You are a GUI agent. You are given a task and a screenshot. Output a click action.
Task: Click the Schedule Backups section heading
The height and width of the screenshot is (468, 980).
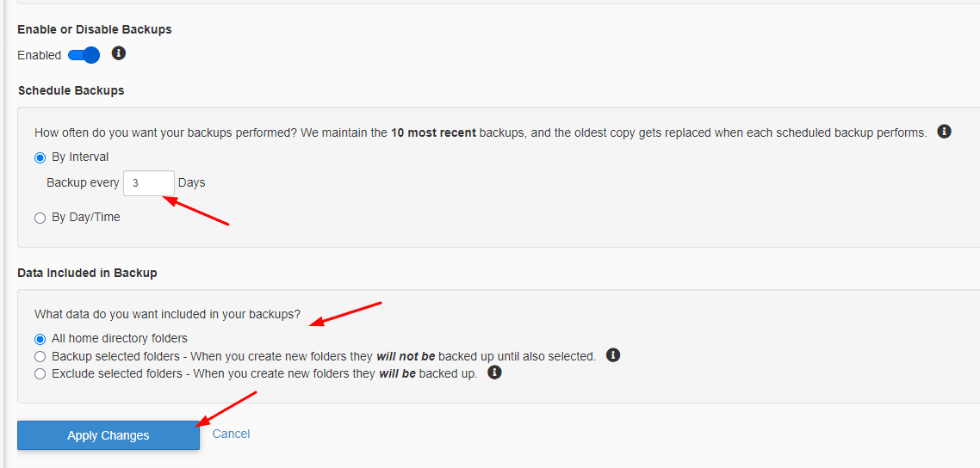[x=71, y=90]
